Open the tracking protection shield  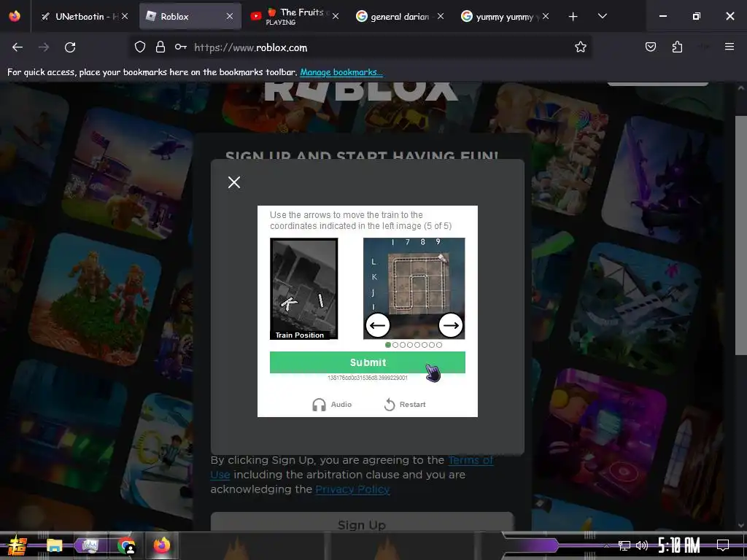coord(139,47)
